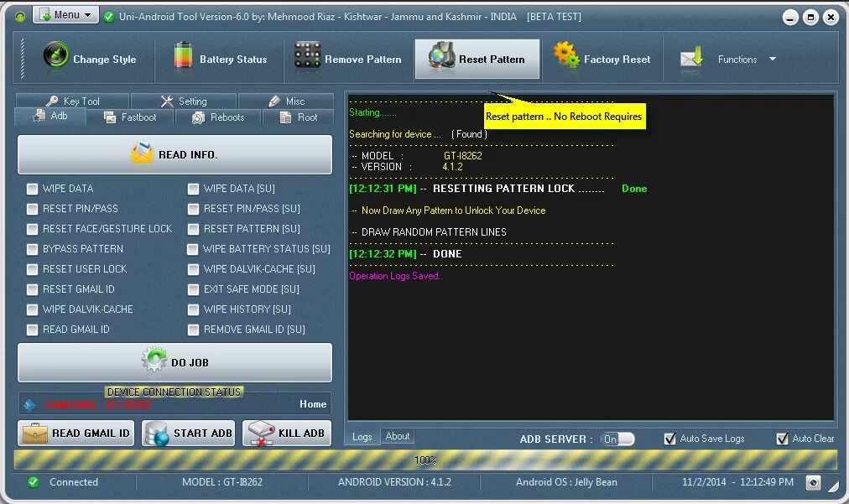Click the toolbar drag handle dots

coord(22,59)
